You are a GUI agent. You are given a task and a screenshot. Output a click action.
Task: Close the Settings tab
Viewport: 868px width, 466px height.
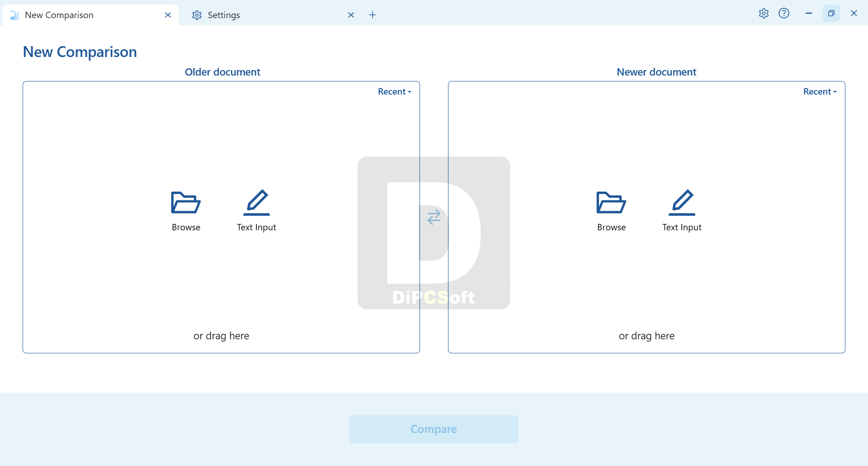[x=351, y=15]
